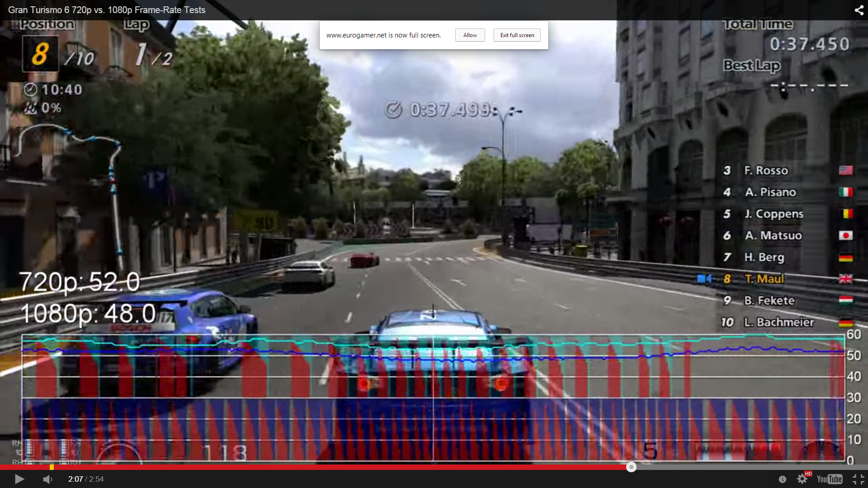Click the YouTube logo button

point(830,479)
